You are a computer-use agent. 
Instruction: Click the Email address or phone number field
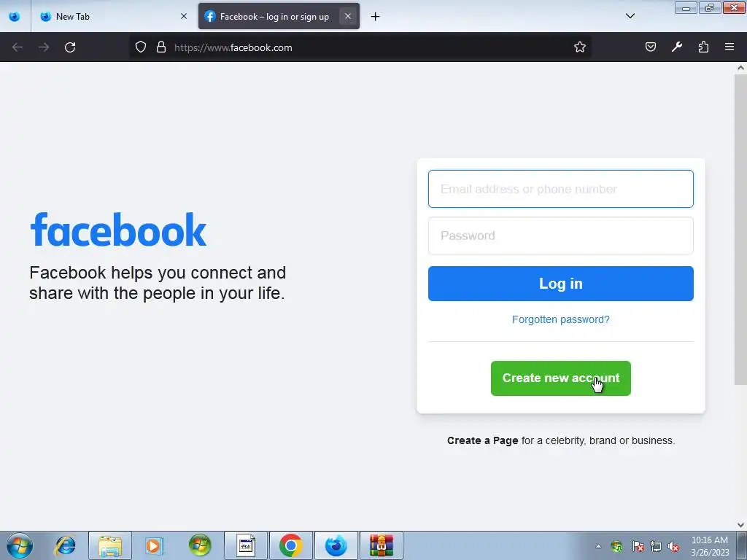coord(561,189)
